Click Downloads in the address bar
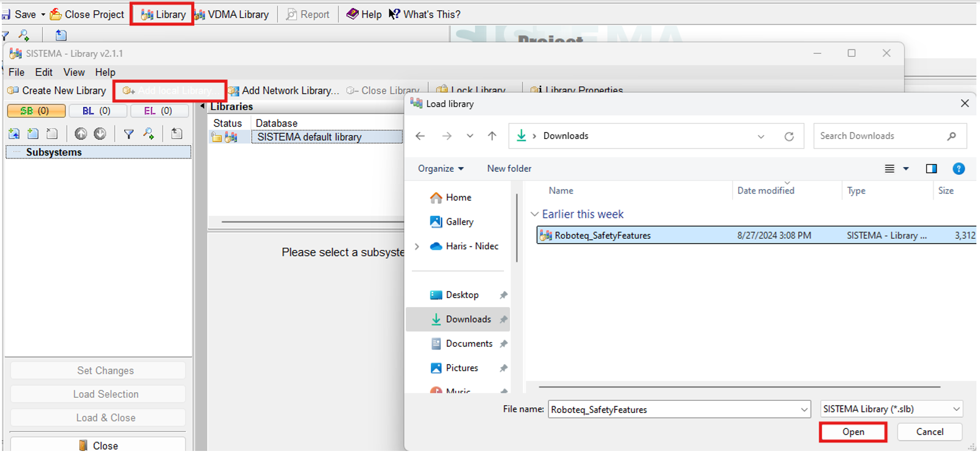 pos(566,136)
